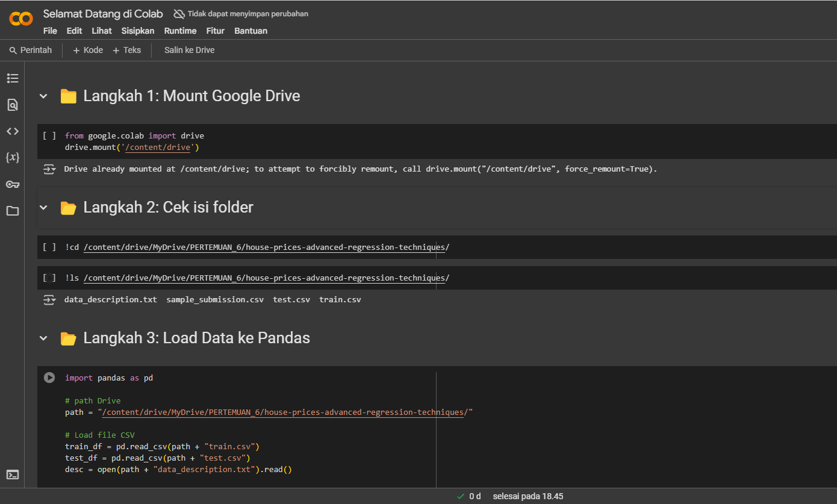Image resolution: width=837 pixels, height=504 pixels.
Task: Click sample_submission.csv in the ls output
Action: [x=215, y=300]
